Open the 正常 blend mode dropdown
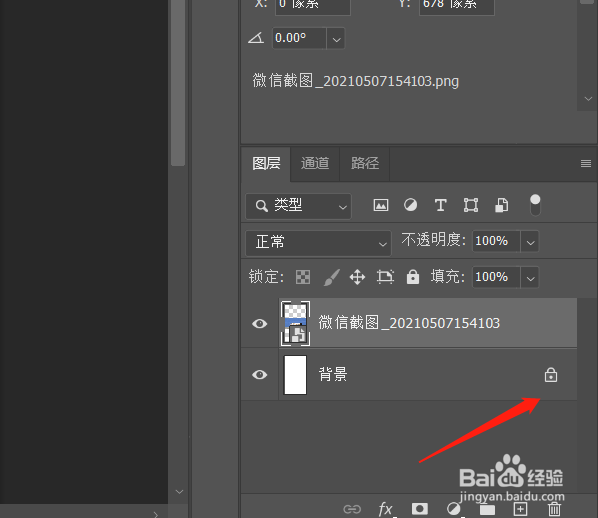 [x=318, y=243]
